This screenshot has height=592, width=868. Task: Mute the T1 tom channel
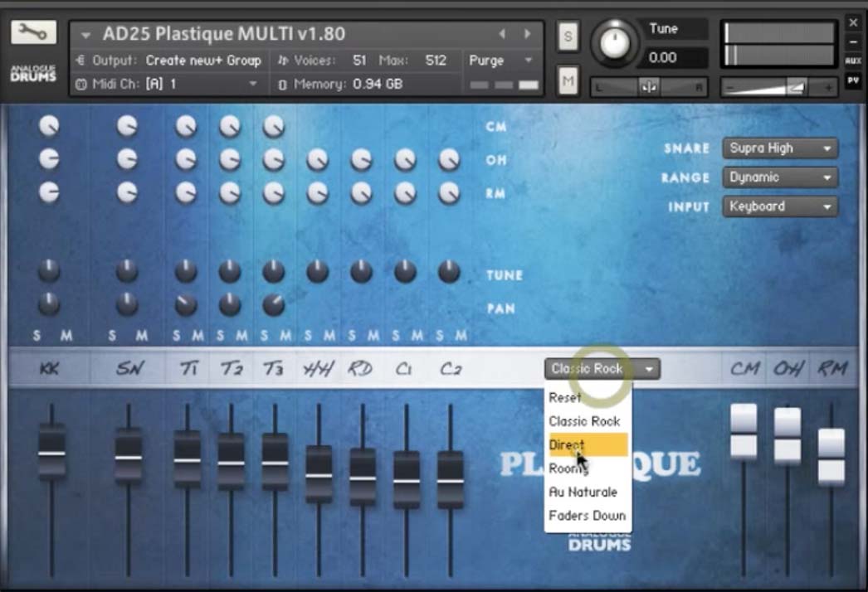pyautogui.click(x=198, y=335)
